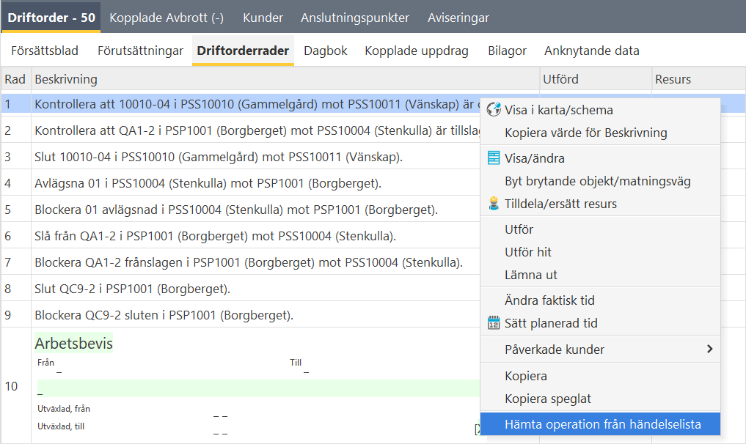The height and width of the screenshot is (444, 746).
Task: Click the calendar icon for Sätt planerad tid
Action: click(493, 323)
